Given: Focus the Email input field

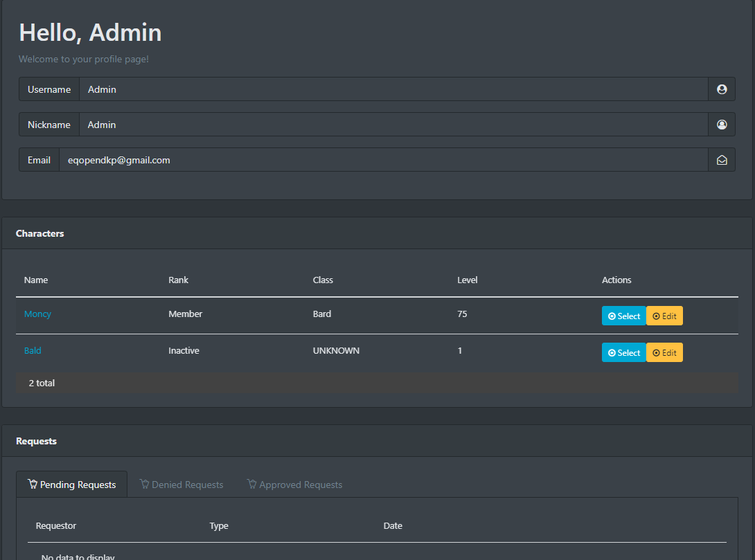Looking at the screenshot, I should 383,160.
